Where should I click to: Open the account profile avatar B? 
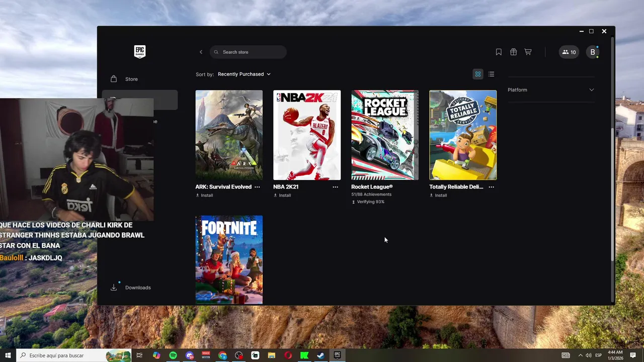pos(593,52)
